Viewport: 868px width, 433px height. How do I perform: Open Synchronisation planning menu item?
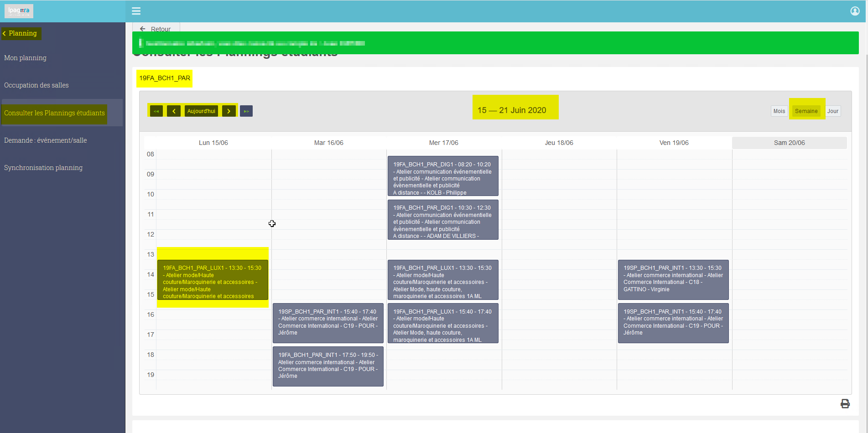(x=43, y=168)
